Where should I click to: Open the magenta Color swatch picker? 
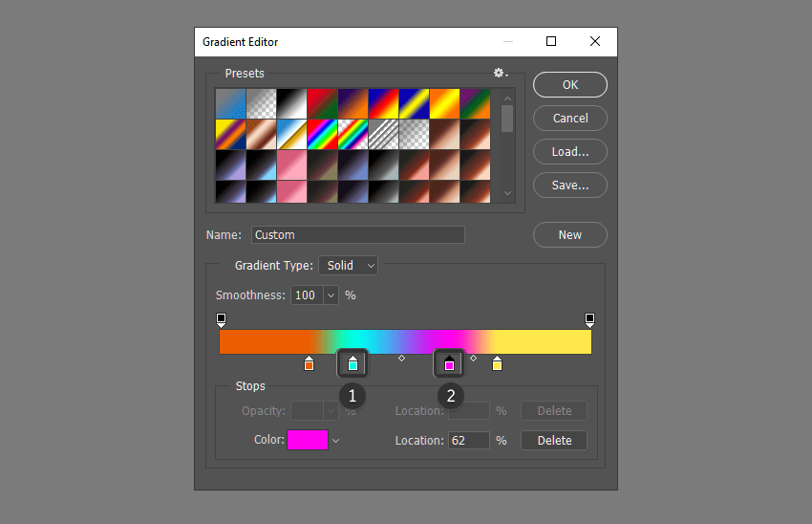[308, 440]
